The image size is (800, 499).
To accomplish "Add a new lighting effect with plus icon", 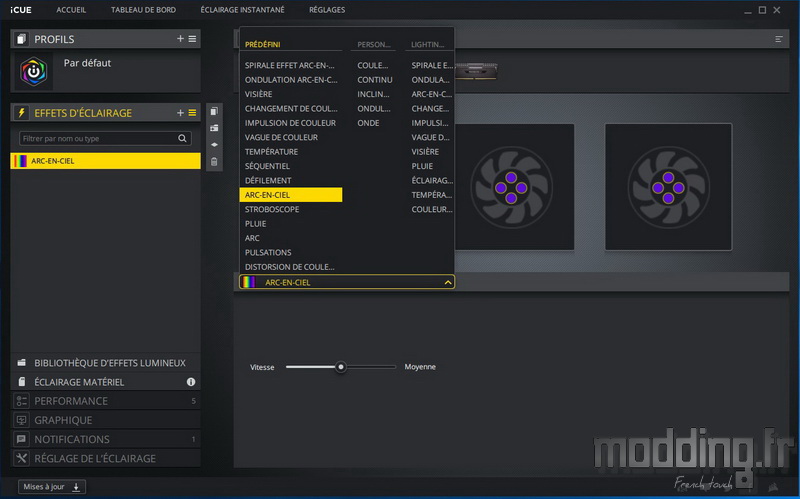I will (x=180, y=113).
